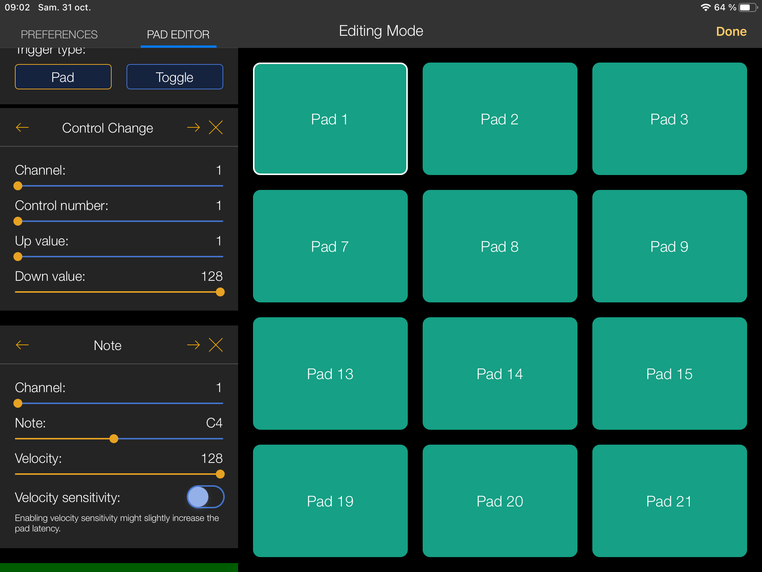Switch to Preferences tab
Viewport: 762px width, 572px height.
click(x=60, y=34)
